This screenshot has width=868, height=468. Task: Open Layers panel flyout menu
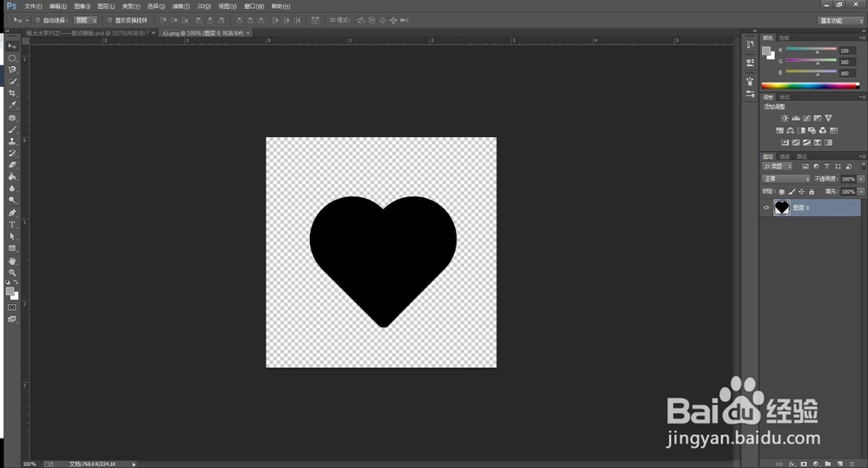pyautogui.click(x=863, y=156)
